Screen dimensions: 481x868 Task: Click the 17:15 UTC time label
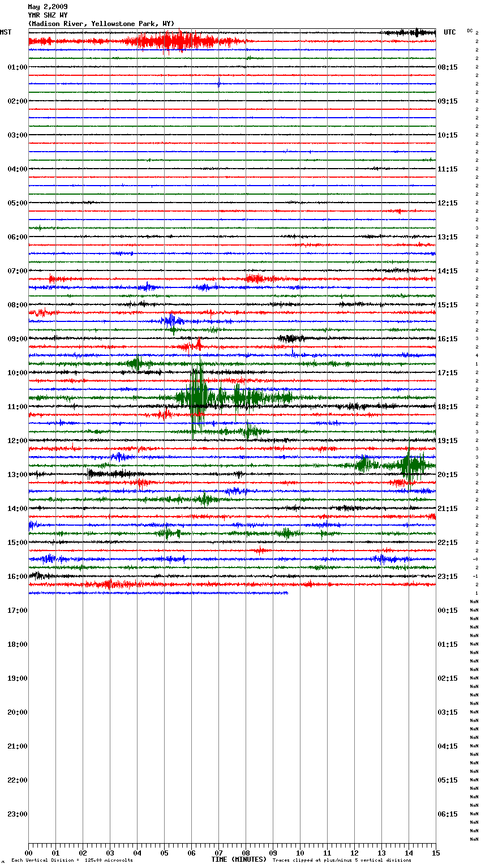click(448, 373)
